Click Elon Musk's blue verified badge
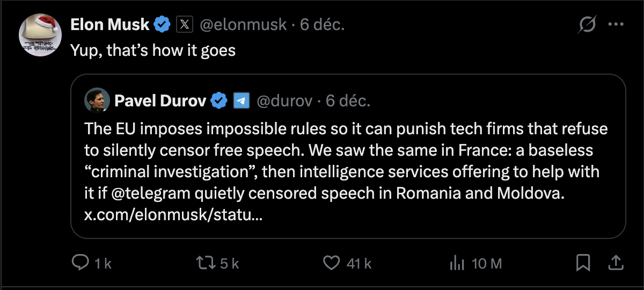644x290 pixels. tap(163, 24)
